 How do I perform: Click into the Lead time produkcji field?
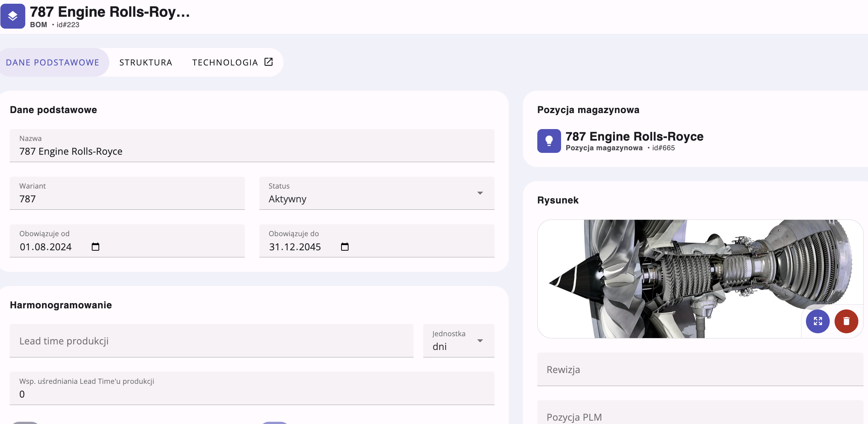click(211, 341)
